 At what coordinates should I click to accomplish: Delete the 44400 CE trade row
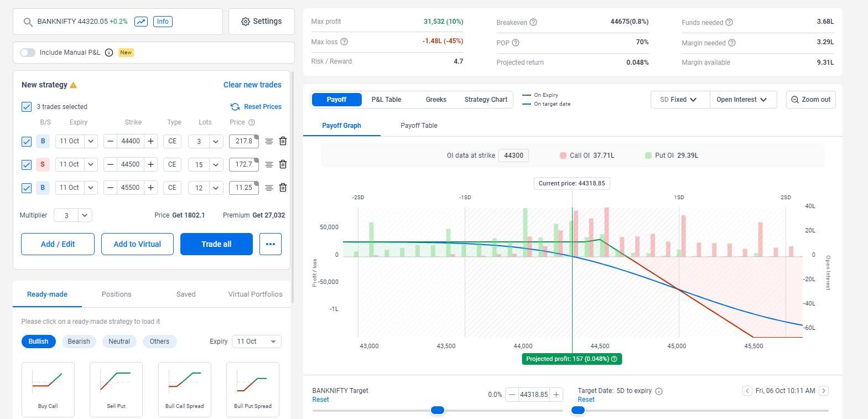click(283, 141)
